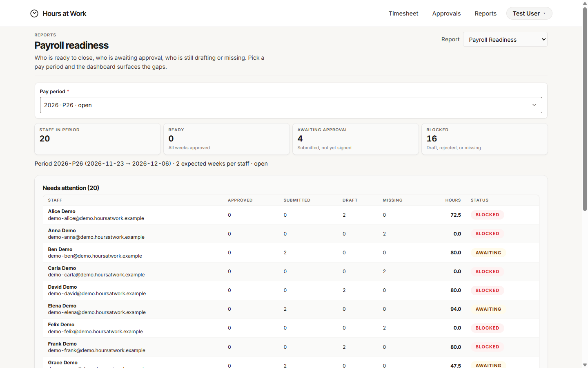
Task: Click the DRAFT column header
Action: tap(350, 200)
